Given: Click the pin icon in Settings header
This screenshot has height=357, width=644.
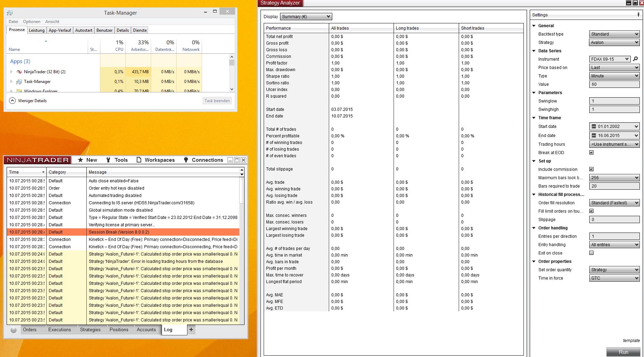Looking at the screenshot, I should [638, 15].
